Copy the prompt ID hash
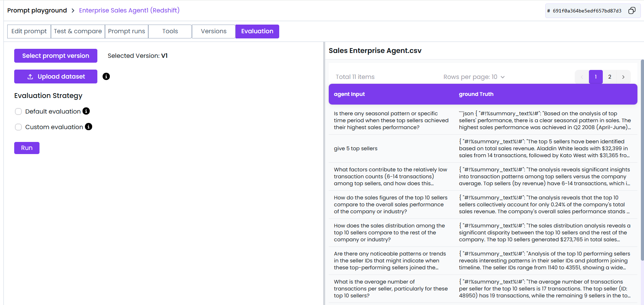The width and height of the screenshot is (644, 305). [x=632, y=11]
